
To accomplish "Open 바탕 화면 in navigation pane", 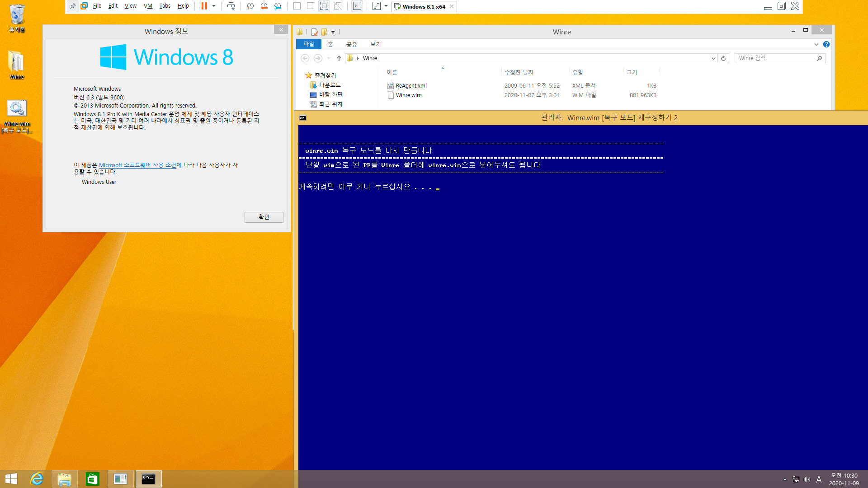I will tap(330, 94).
